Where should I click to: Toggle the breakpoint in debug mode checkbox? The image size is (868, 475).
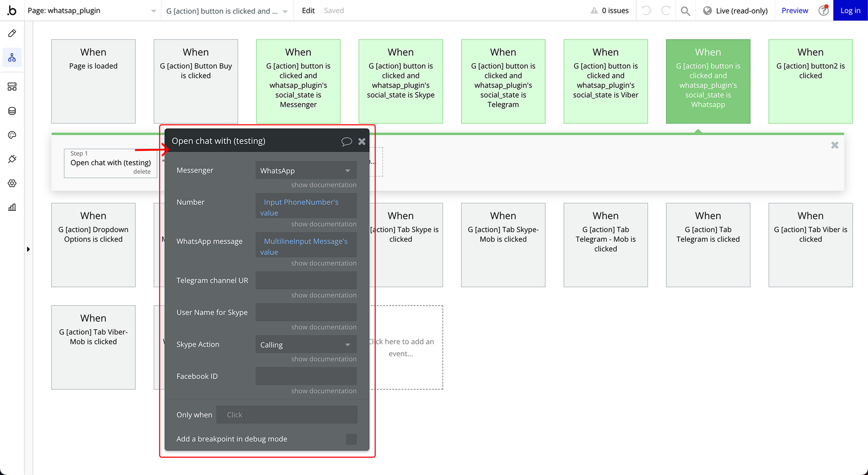pyautogui.click(x=351, y=439)
